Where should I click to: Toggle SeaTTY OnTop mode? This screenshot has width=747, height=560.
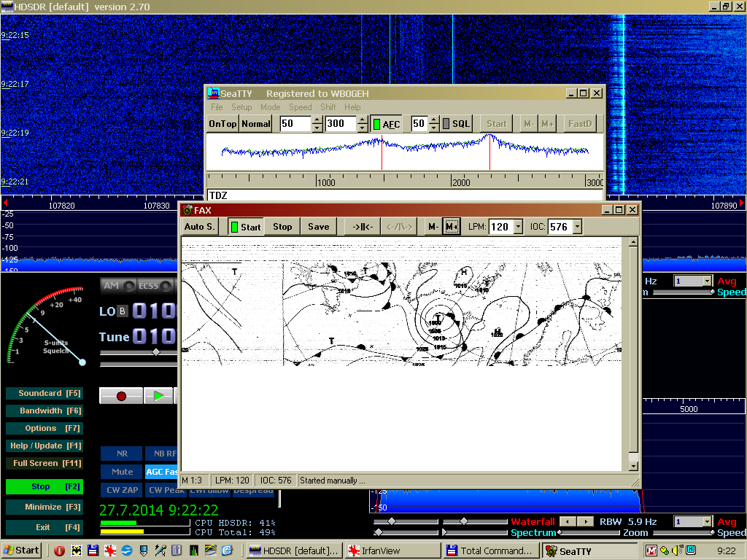222,124
